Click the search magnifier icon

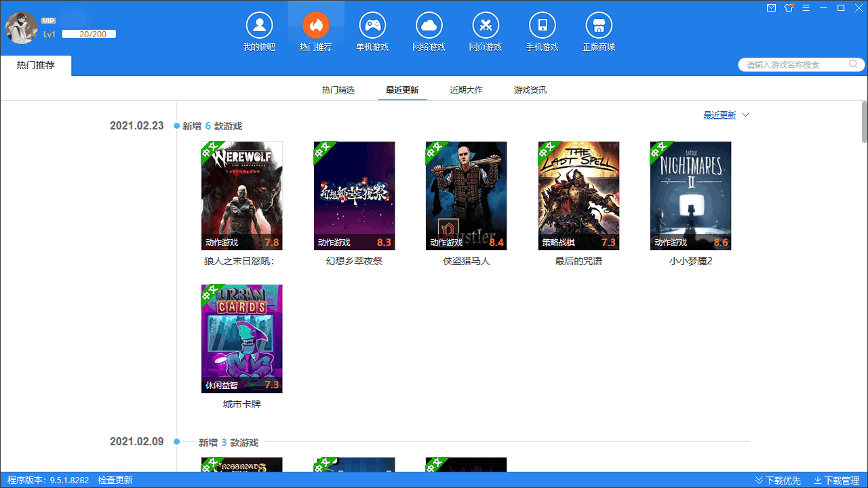tap(853, 64)
